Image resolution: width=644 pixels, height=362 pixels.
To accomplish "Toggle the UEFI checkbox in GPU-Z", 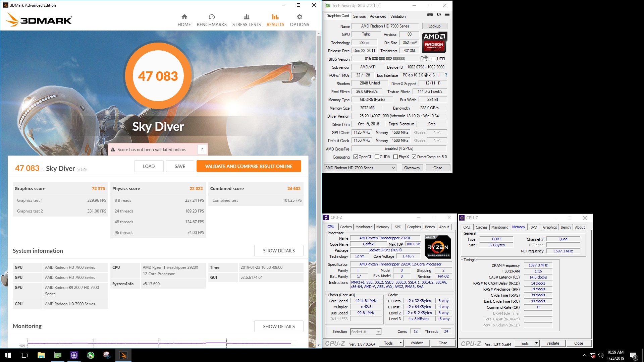I will (x=434, y=59).
